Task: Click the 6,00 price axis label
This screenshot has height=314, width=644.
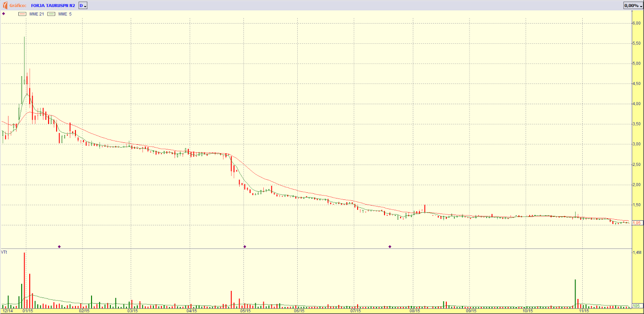Action: 636,23
